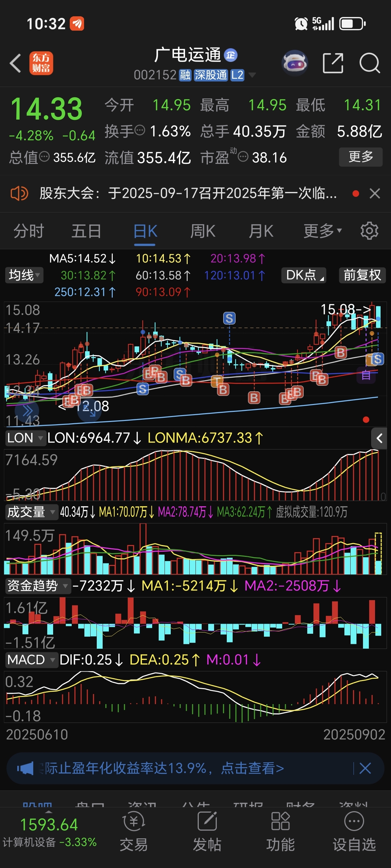Tap the L2 level badge
Viewport: 391px width, 868px height.
tap(237, 75)
